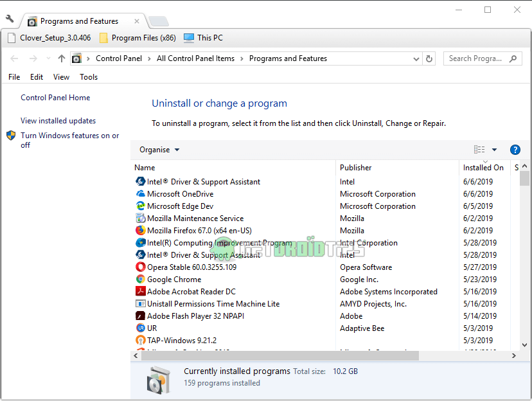Open the Program Files (x86) bookmark folder
The height and width of the screenshot is (401, 532).
click(x=137, y=38)
